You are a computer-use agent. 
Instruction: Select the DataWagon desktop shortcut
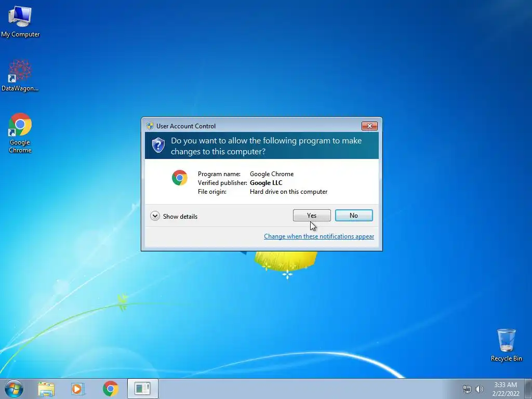tap(20, 76)
